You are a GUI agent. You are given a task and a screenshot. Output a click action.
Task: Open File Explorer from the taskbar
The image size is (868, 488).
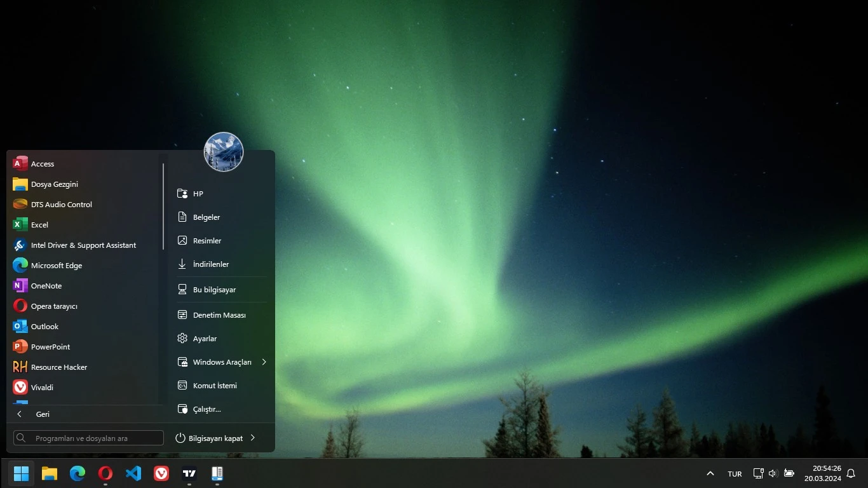[50, 473]
